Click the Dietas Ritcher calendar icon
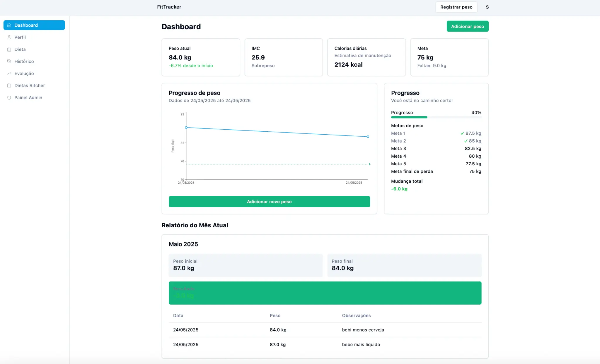Image resolution: width=600 pixels, height=364 pixels. (x=9, y=85)
